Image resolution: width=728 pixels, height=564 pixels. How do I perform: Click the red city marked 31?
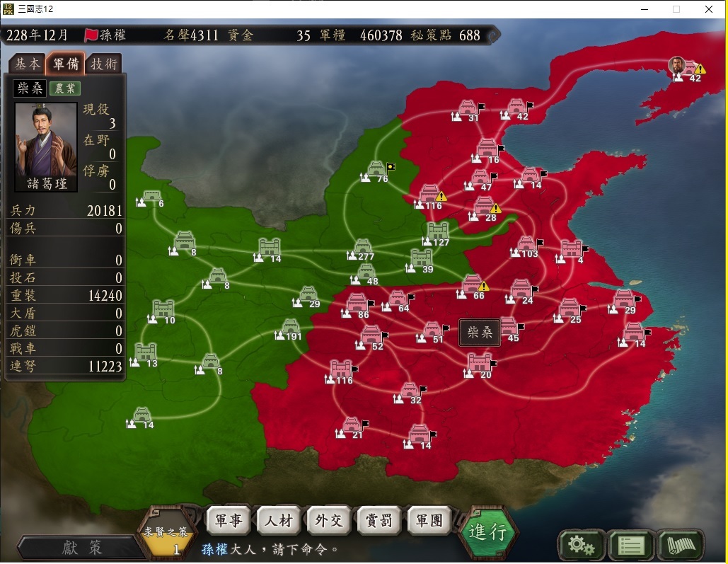tap(468, 109)
